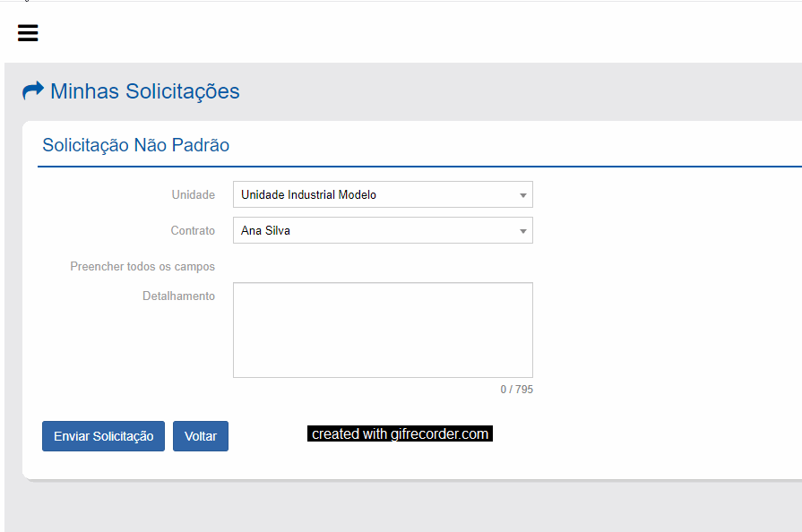802x532 pixels.
Task: Click the Voltar button
Action: tap(201, 436)
